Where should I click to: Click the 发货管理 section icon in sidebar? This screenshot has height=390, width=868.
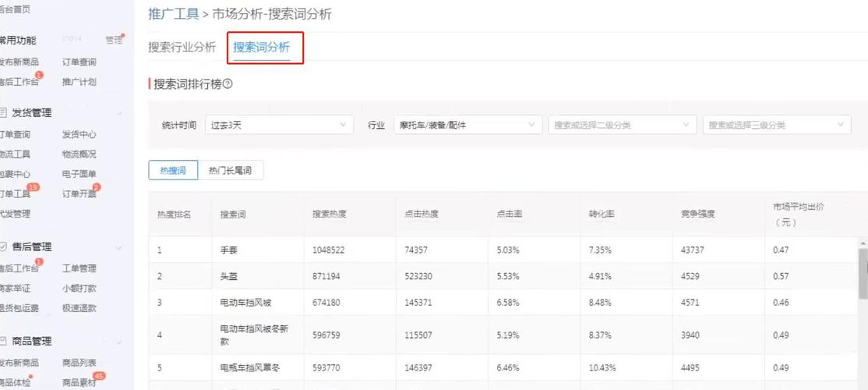coord(3,113)
